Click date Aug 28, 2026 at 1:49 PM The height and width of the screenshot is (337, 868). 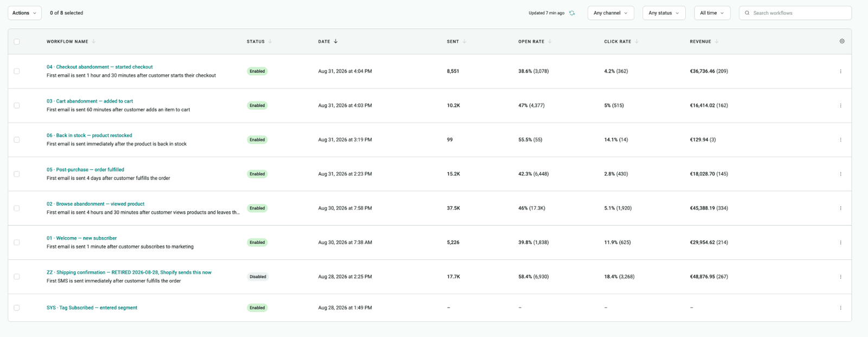coord(345,308)
